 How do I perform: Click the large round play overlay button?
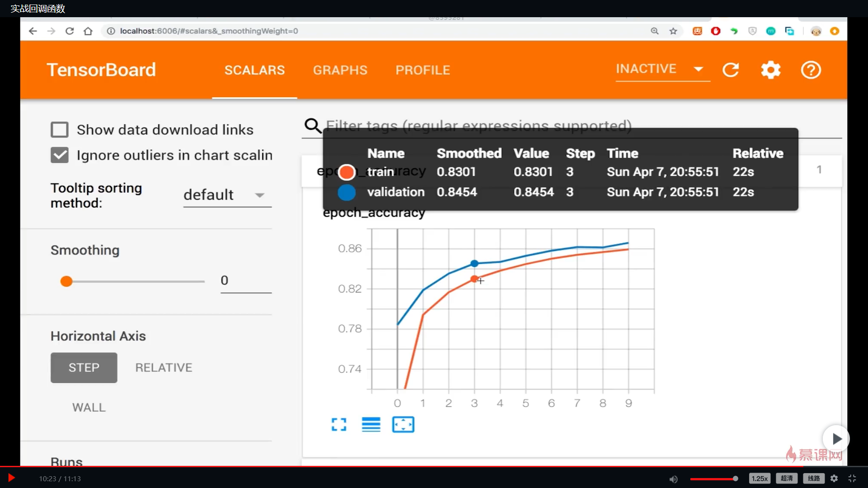click(836, 438)
